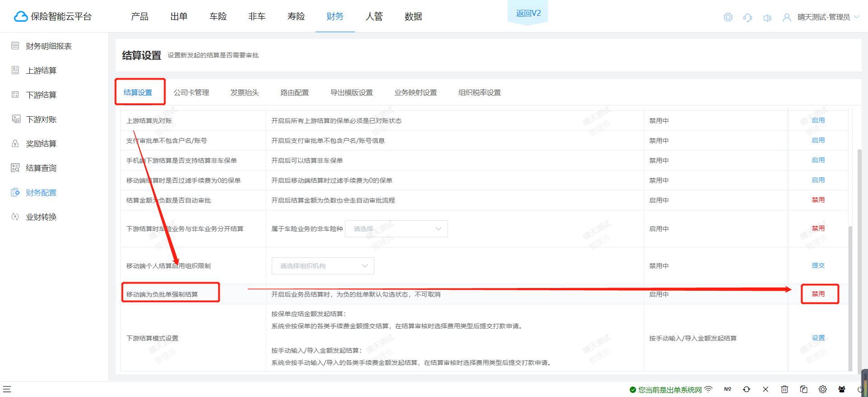Click 启用 for 支付审批单不包含户名/账号
Image resolution: width=868 pixels, height=397 pixels.
(x=818, y=140)
